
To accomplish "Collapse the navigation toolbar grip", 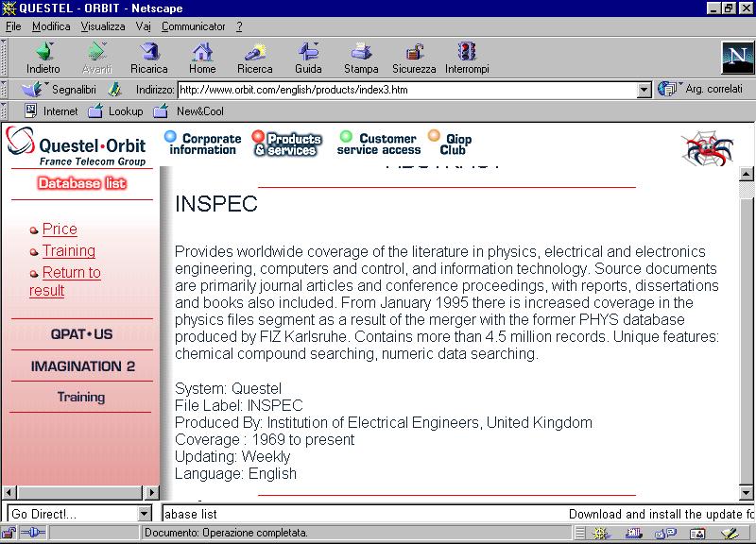I will (4, 57).
